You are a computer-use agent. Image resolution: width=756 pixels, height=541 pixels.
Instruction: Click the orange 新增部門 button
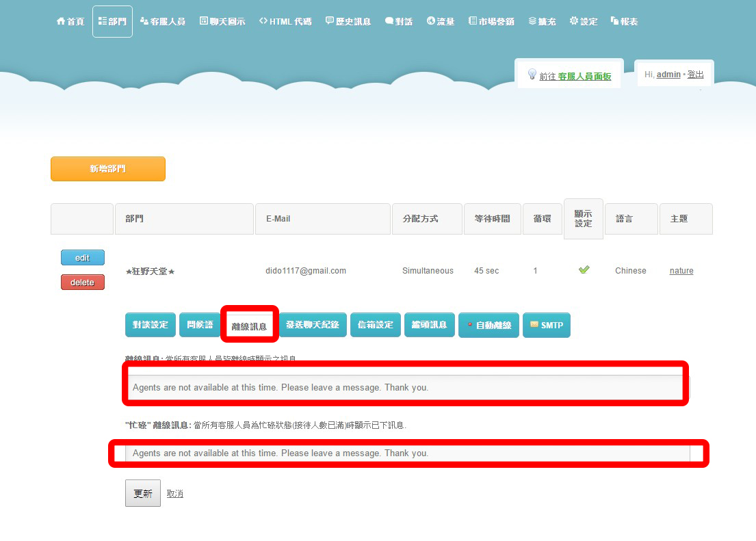(x=108, y=169)
